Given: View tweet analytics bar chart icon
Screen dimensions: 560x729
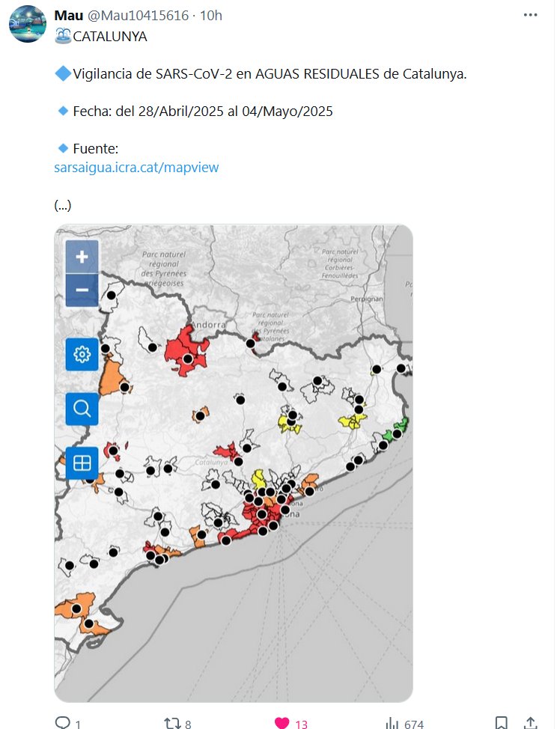Looking at the screenshot, I should (392, 723).
